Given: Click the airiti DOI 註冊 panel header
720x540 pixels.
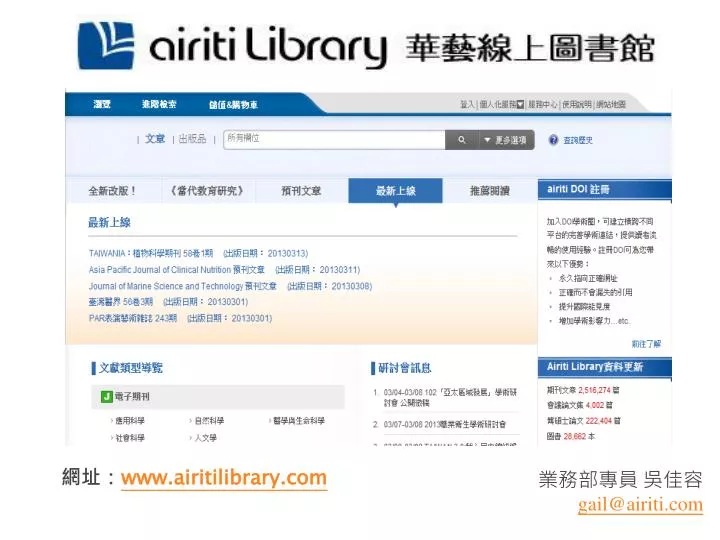Looking at the screenshot, I should point(604,189).
